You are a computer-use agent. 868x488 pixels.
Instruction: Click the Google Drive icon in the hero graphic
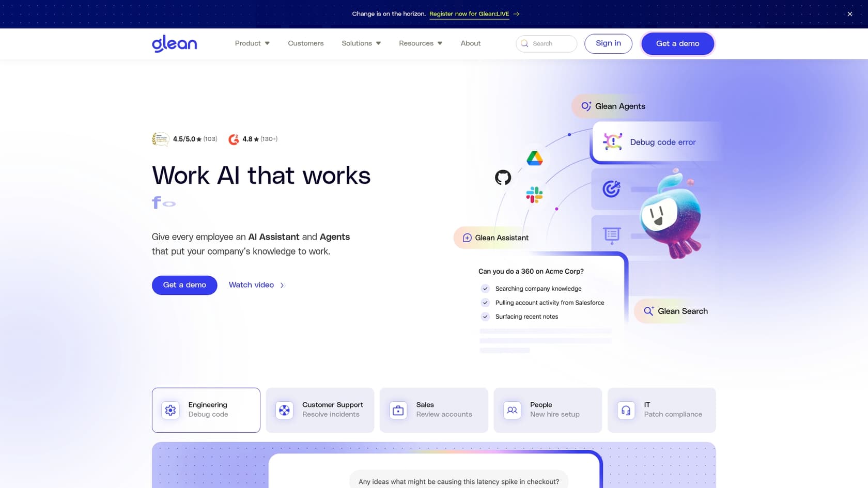pos(535,159)
